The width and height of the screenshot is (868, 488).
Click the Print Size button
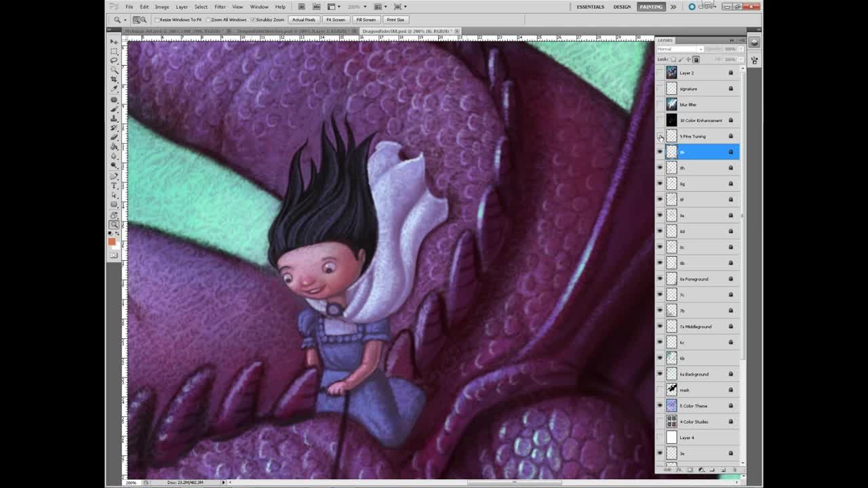[395, 20]
